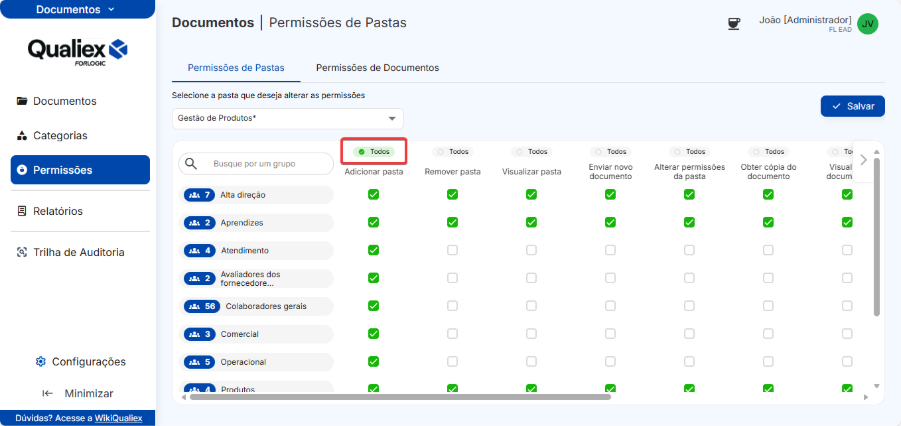This screenshot has height=426, width=901.
Task: Toggle Todos switch for Visualizar pasta
Action: 531,152
